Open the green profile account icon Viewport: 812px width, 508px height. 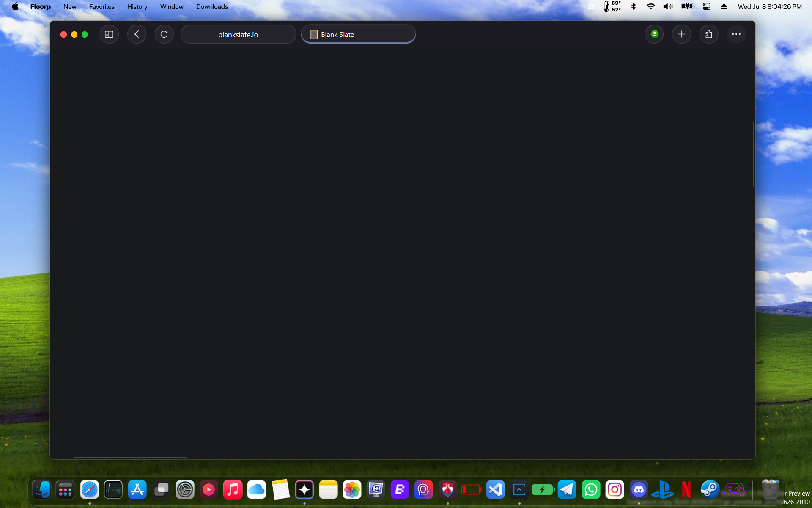coord(654,34)
